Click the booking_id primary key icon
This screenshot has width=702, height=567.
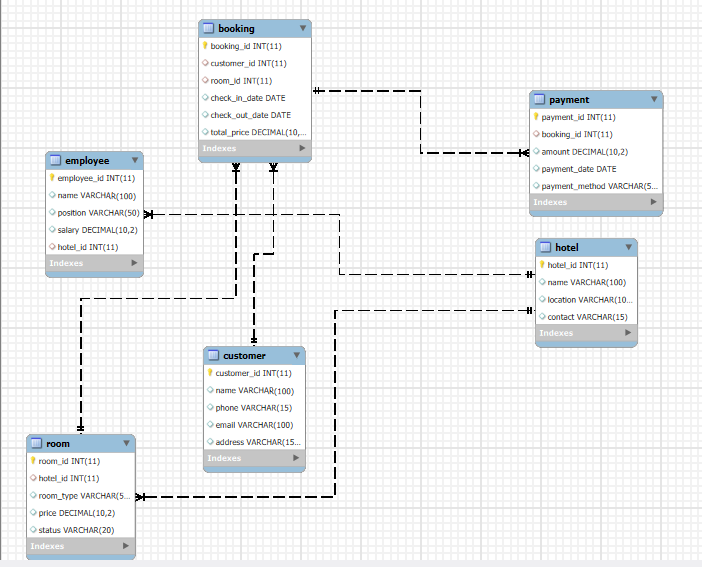(x=205, y=46)
